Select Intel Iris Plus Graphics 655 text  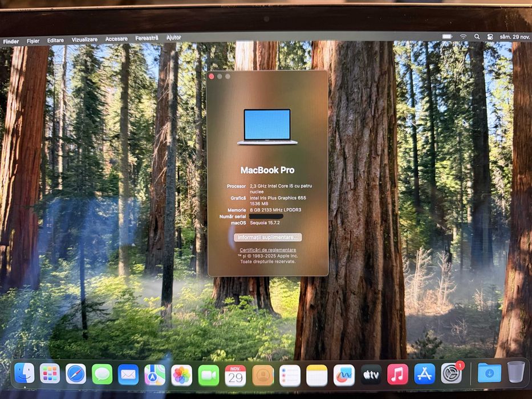(x=278, y=198)
